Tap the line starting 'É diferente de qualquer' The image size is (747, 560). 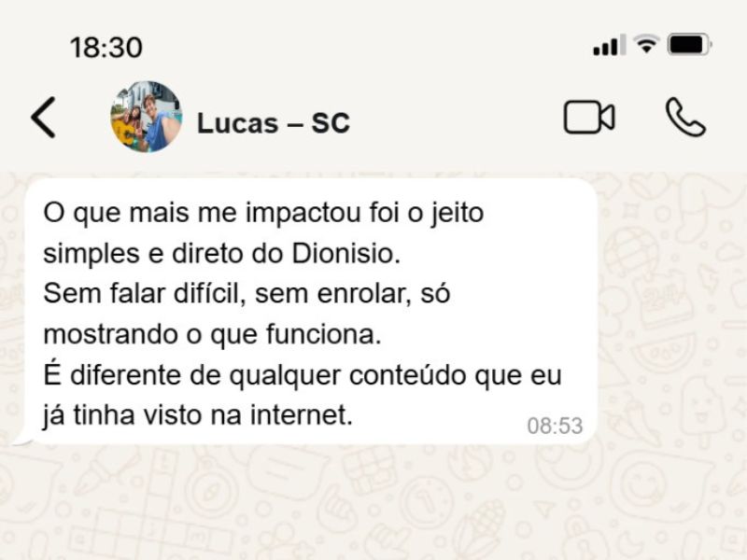point(303,375)
